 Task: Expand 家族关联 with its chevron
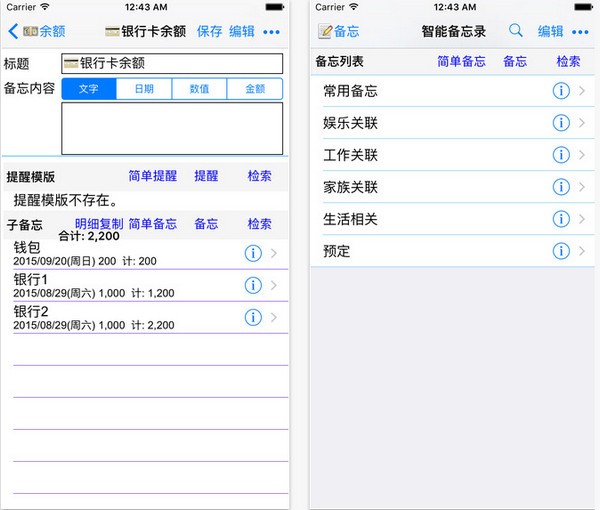click(x=582, y=187)
